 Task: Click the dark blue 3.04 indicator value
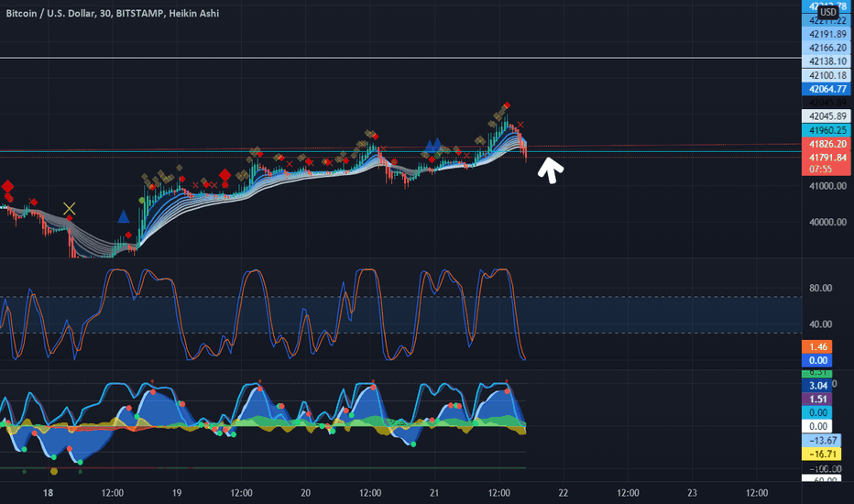(817, 385)
